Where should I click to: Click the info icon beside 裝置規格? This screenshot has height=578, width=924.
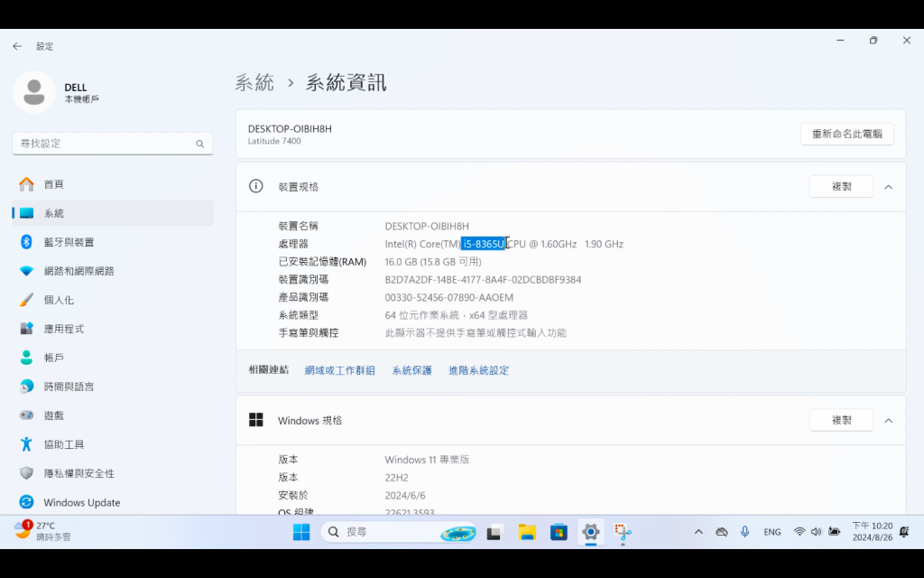pos(255,186)
